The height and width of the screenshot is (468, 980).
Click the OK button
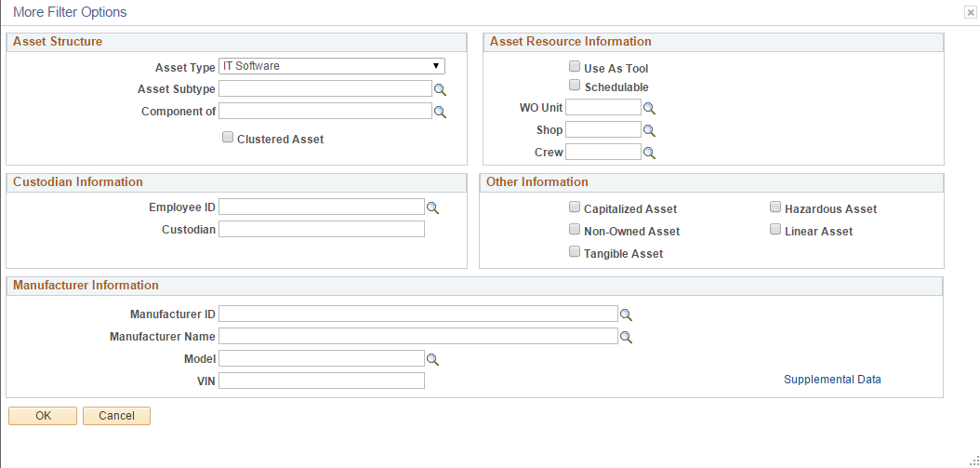43,416
